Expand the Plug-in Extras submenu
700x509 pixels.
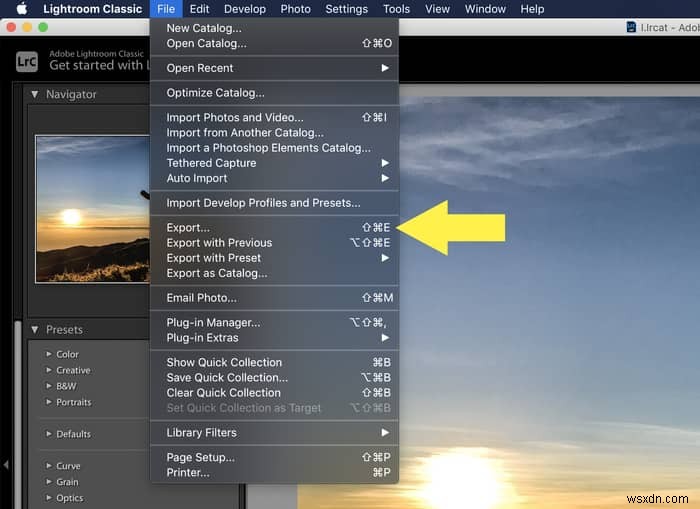(x=274, y=338)
